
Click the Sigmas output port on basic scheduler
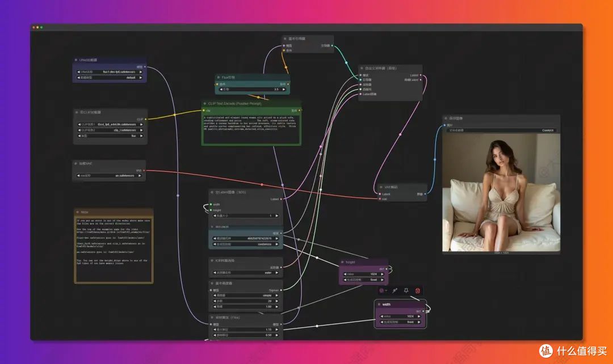[x=281, y=290]
